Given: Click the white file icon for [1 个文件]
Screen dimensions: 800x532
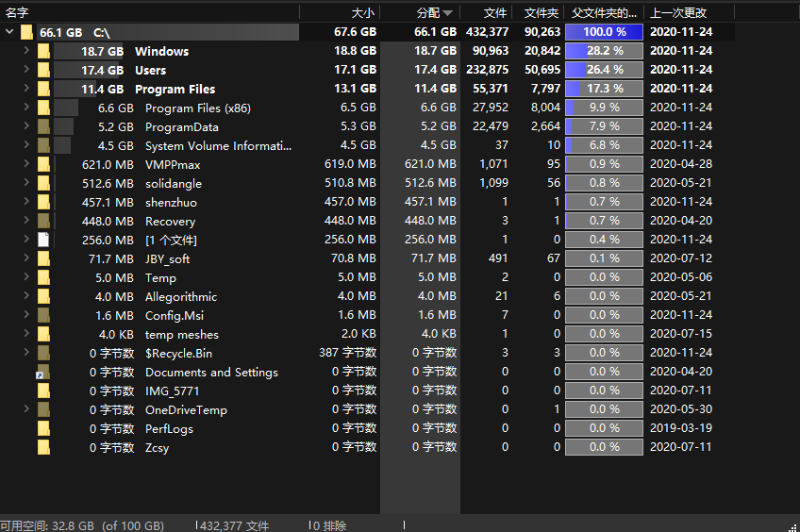Looking at the screenshot, I should 43,240.
